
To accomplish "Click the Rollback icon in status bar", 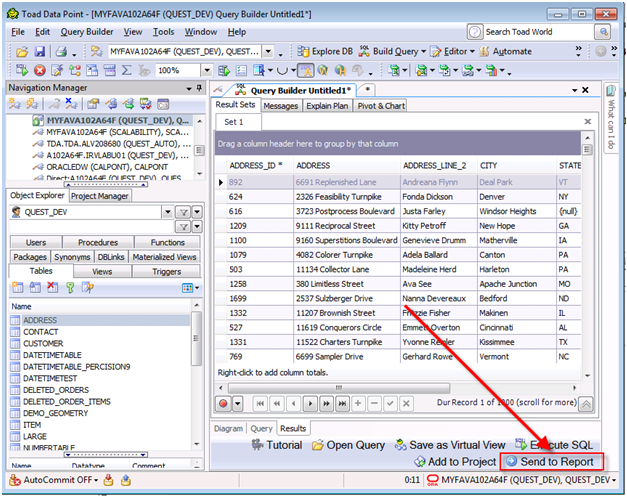I will (126, 480).
